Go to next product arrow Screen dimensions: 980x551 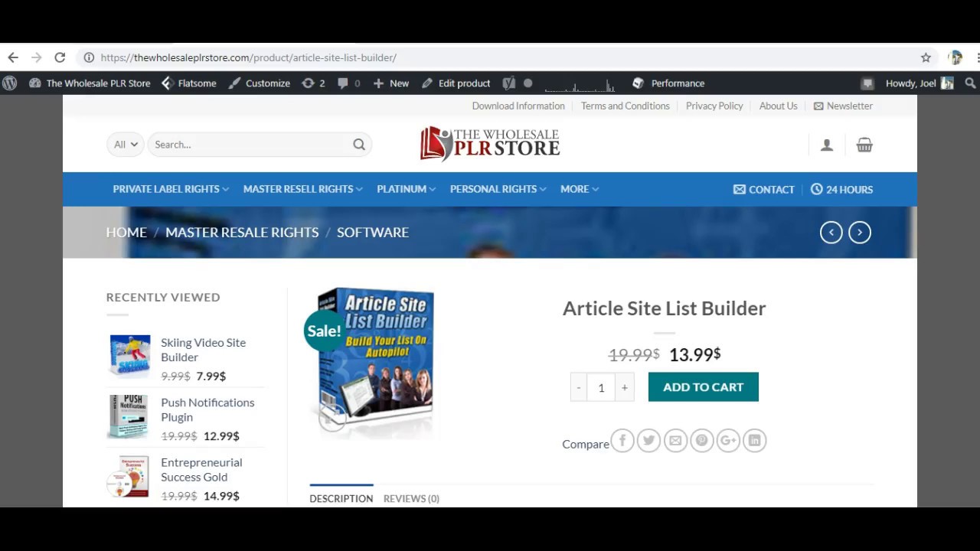tap(860, 232)
